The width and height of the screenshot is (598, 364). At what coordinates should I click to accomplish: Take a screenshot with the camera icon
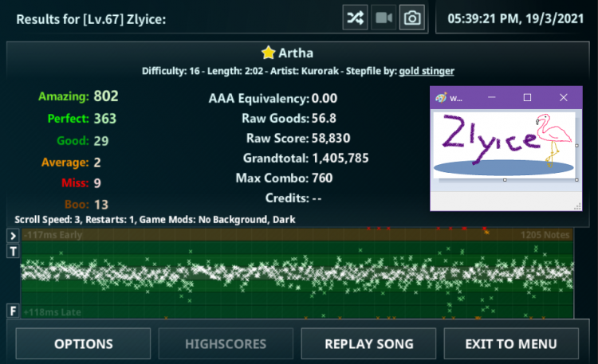(x=412, y=18)
